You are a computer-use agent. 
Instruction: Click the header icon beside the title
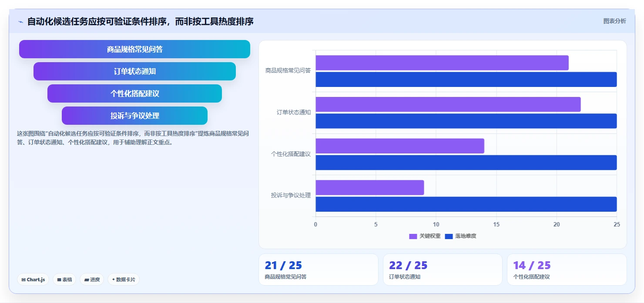pyautogui.click(x=21, y=22)
